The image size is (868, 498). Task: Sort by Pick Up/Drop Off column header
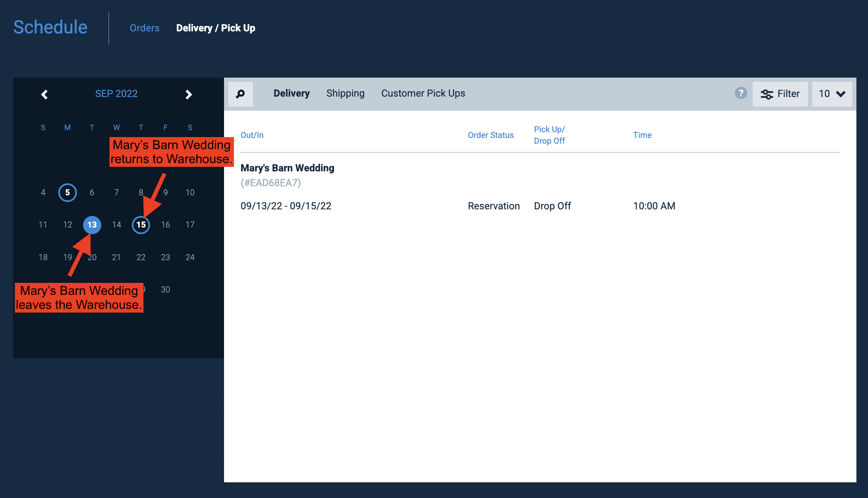[x=549, y=135]
